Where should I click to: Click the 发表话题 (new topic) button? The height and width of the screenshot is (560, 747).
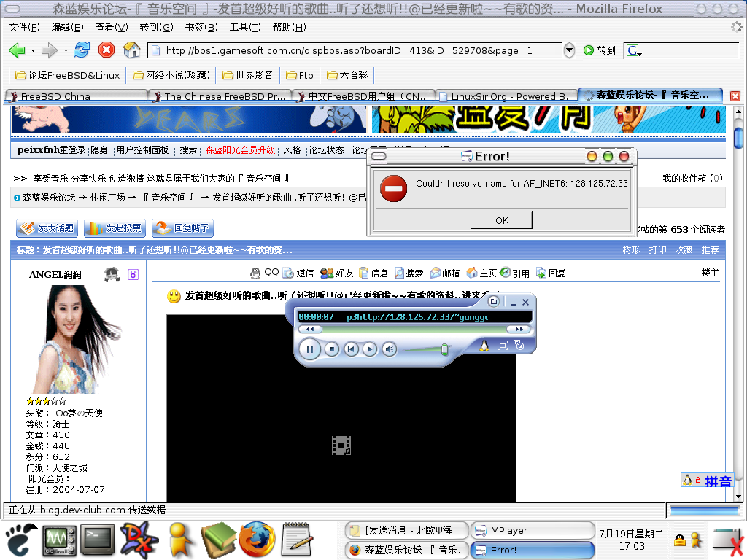tap(47, 228)
